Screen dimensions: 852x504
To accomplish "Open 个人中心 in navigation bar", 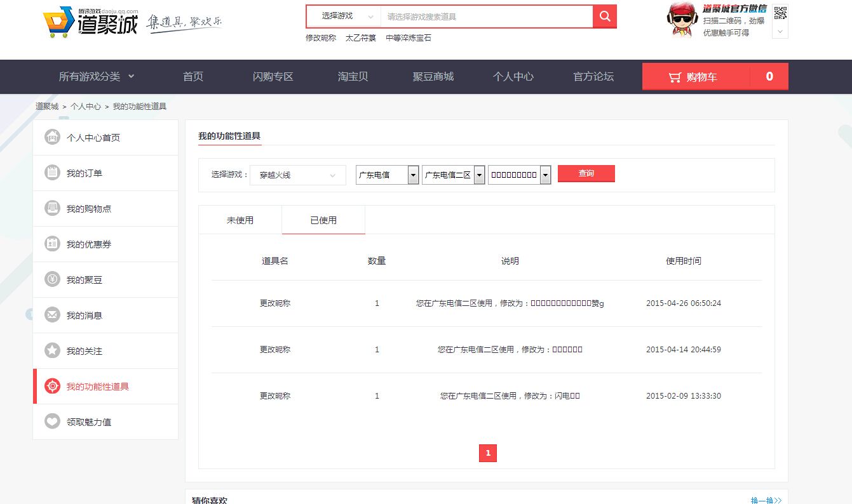I will pyautogui.click(x=513, y=77).
